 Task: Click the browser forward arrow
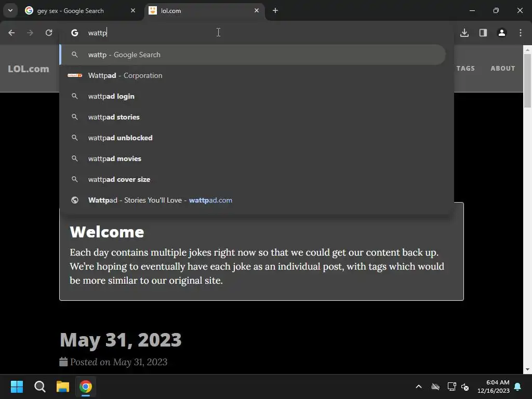pyautogui.click(x=30, y=33)
